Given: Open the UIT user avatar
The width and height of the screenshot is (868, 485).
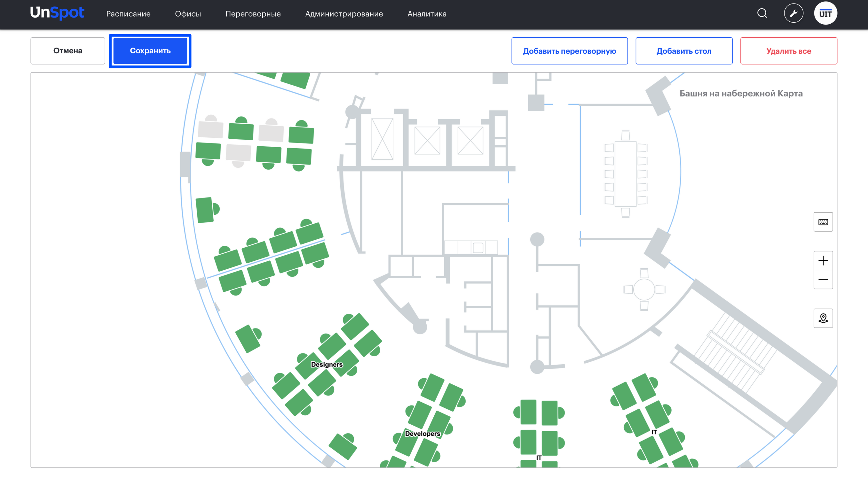Looking at the screenshot, I should (x=825, y=13).
